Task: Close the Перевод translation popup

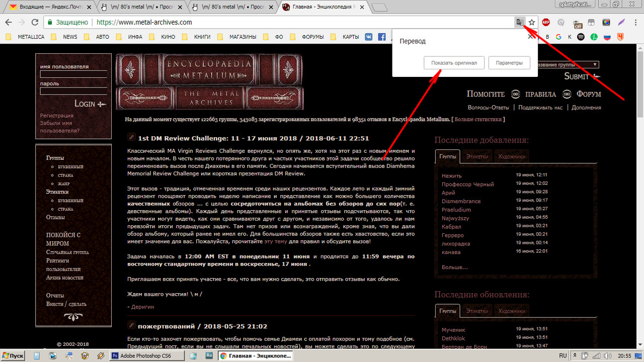Action: tap(530, 36)
